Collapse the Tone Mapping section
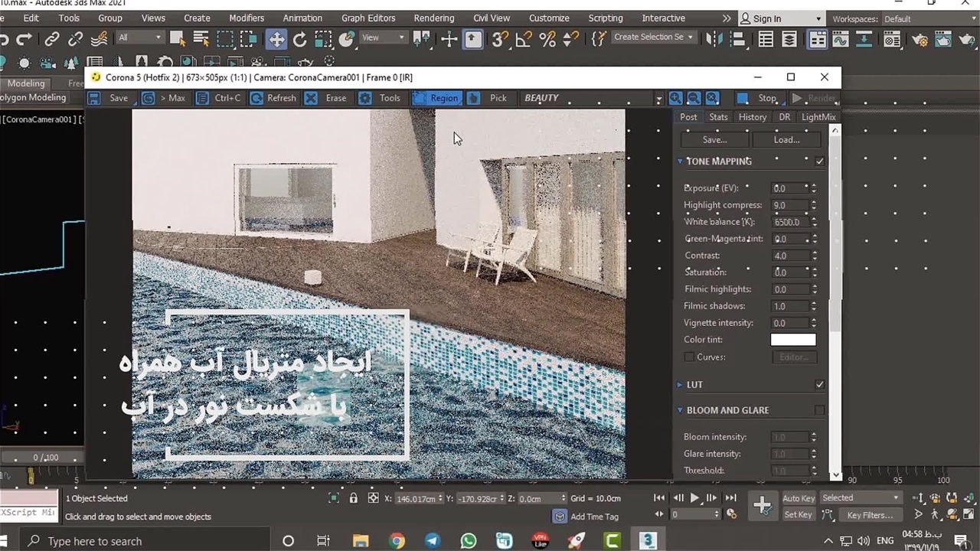This screenshot has height=551, width=980. [x=680, y=161]
